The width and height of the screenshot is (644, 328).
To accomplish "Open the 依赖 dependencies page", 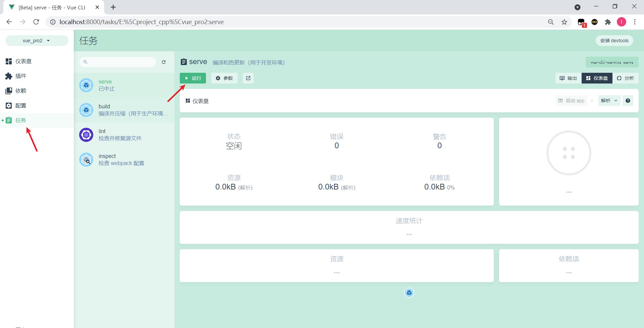I will tap(37, 91).
